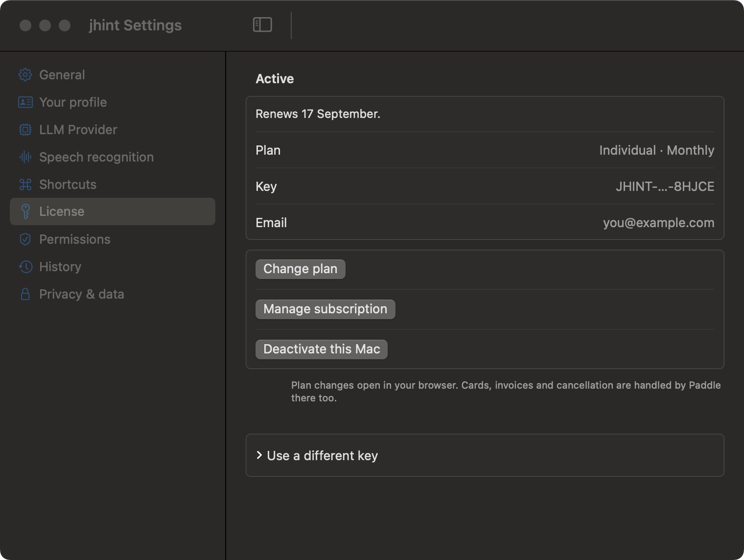Viewport: 744px width, 560px height.
Task: Click the LLM Provider chip icon
Action: (x=25, y=130)
